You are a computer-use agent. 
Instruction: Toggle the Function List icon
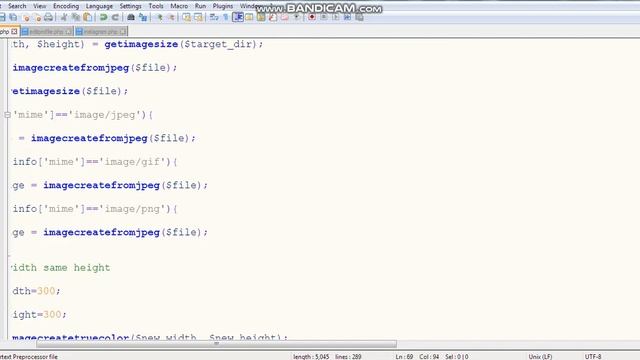(273, 17)
